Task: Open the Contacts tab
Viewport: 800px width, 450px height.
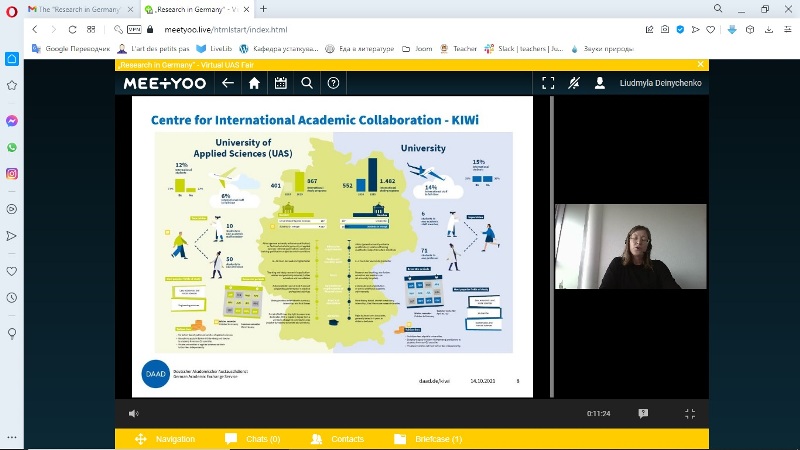Action: (338, 439)
